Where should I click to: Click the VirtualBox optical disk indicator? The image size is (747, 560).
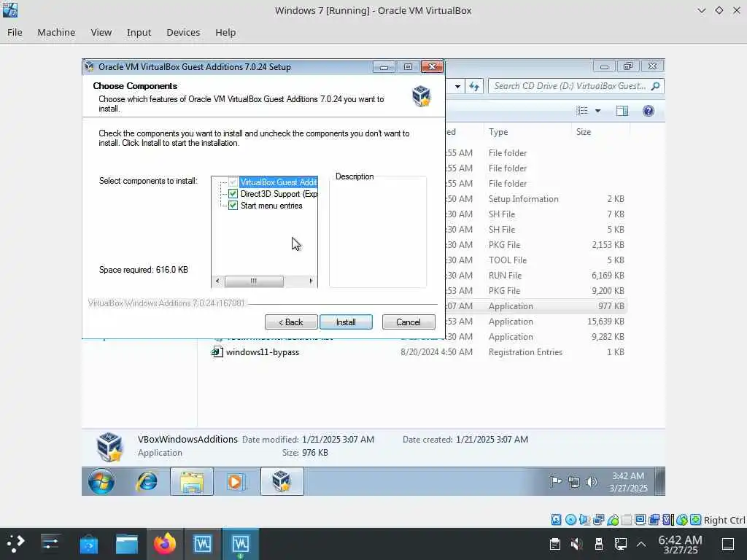point(570,519)
